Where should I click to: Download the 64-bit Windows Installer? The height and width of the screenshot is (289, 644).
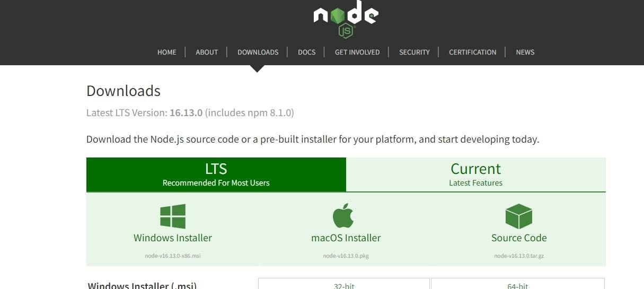tap(518, 284)
